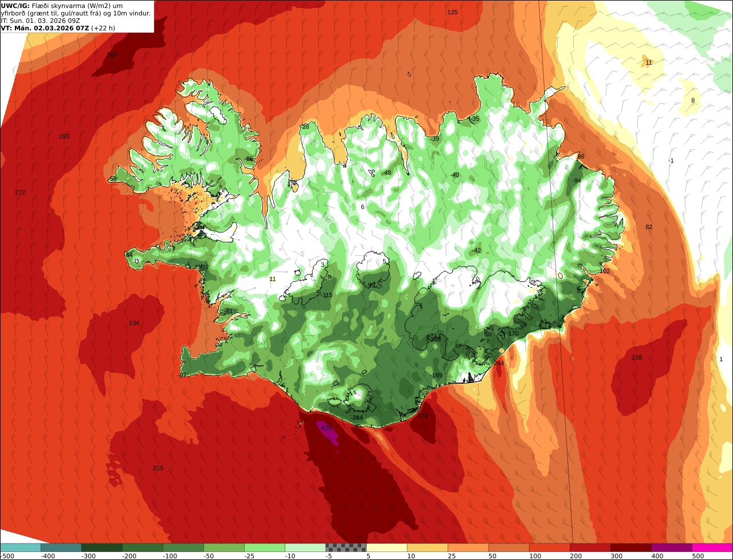The image size is (733, 560).
Task: Select the pale yellow legend swatch between 5 and 10
Action: pyautogui.click(x=387, y=547)
